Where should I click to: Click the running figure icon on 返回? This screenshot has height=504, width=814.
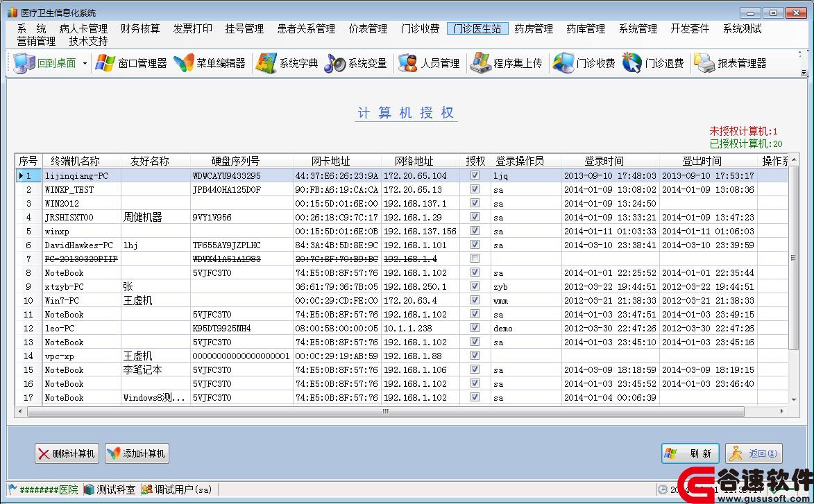(x=736, y=453)
